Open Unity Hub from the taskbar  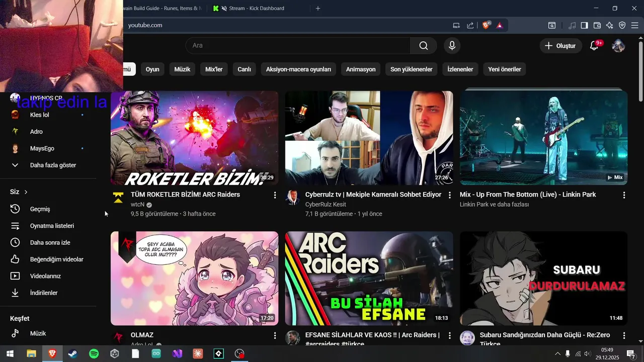(x=115, y=353)
